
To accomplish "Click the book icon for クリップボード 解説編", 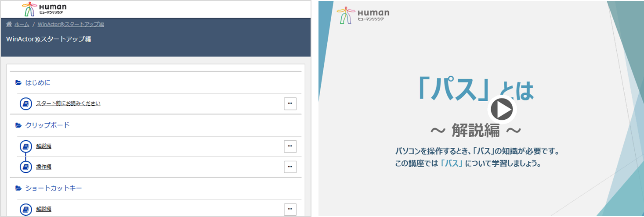I will (26, 146).
